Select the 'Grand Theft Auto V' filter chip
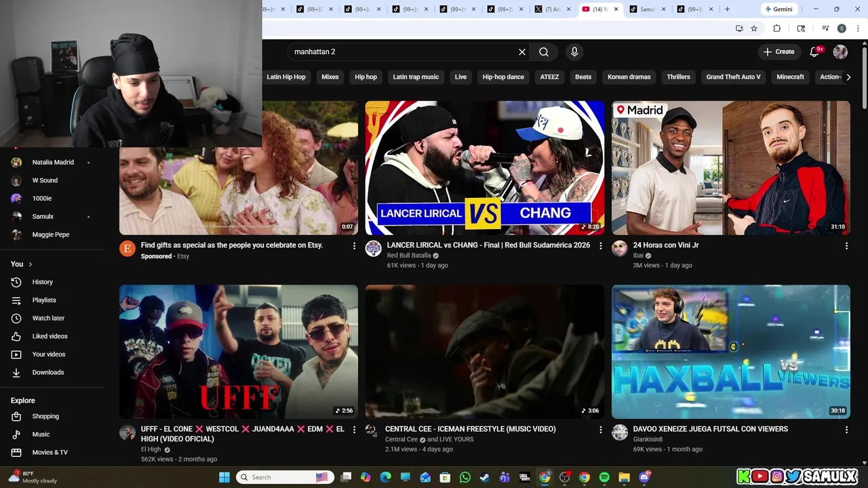Viewport: 868px width, 488px height. tap(733, 77)
